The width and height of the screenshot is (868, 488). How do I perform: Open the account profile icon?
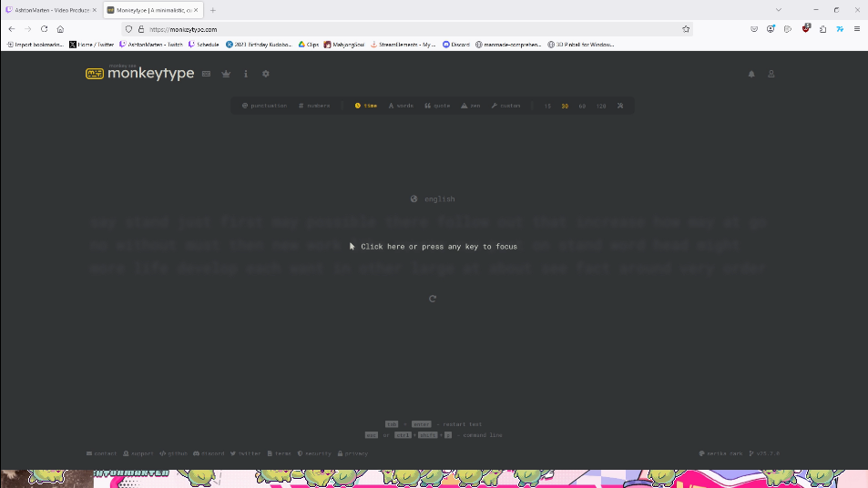(771, 74)
